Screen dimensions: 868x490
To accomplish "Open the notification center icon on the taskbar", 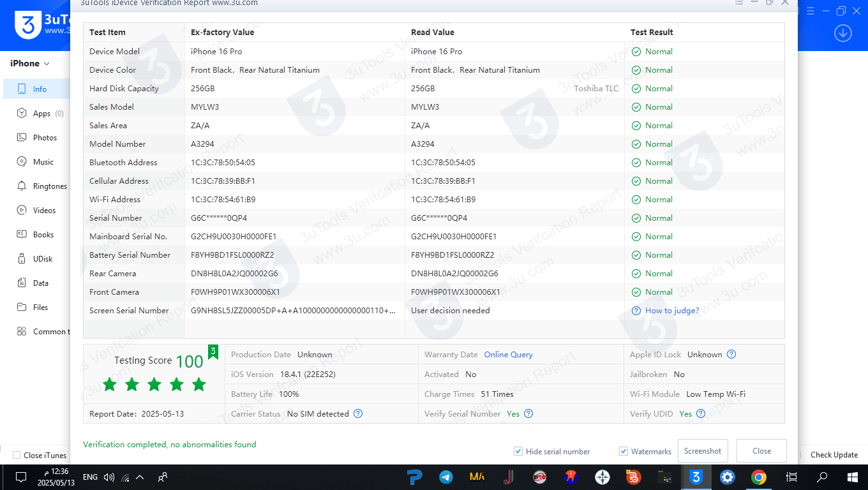I will tap(20, 477).
